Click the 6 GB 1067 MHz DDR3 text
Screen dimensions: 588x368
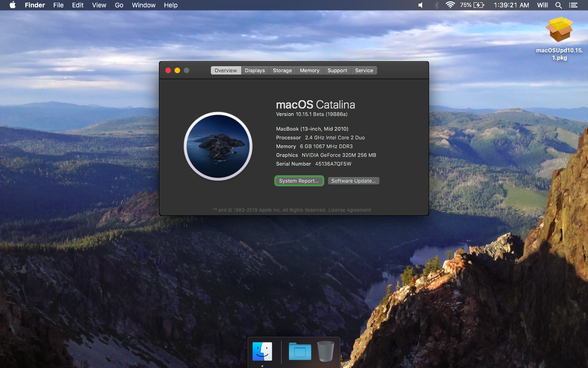coord(326,146)
